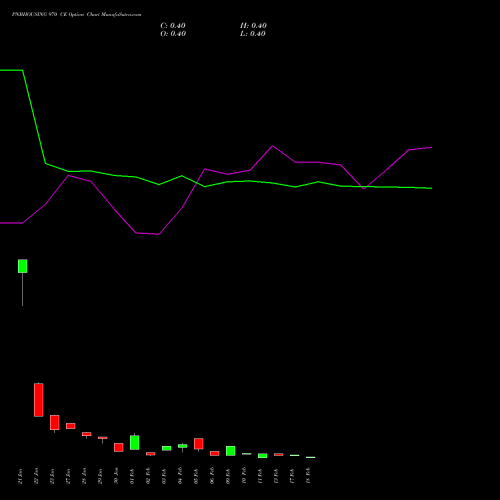The height and width of the screenshot is (500, 500).
Task: Click the '22 Jan' date axis label
Action: pyautogui.click(x=36, y=476)
